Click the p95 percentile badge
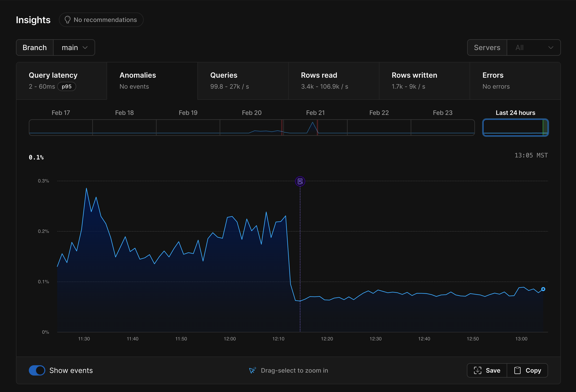The height and width of the screenshot is (392, 576). click(66, 87)
